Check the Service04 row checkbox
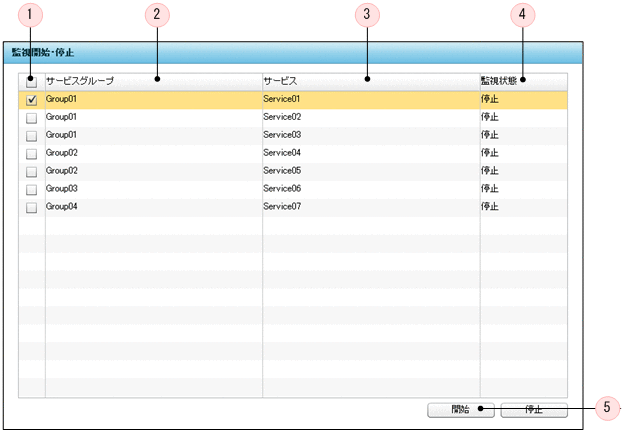Screen dimensions: 624x432 [x=31, y=154]
